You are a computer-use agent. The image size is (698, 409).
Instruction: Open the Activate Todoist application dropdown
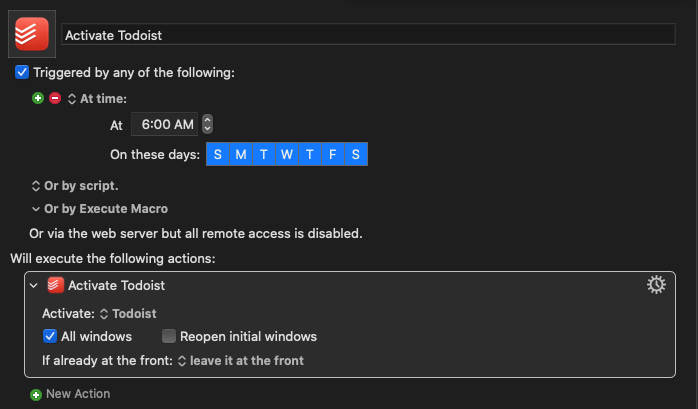[128, 314]
